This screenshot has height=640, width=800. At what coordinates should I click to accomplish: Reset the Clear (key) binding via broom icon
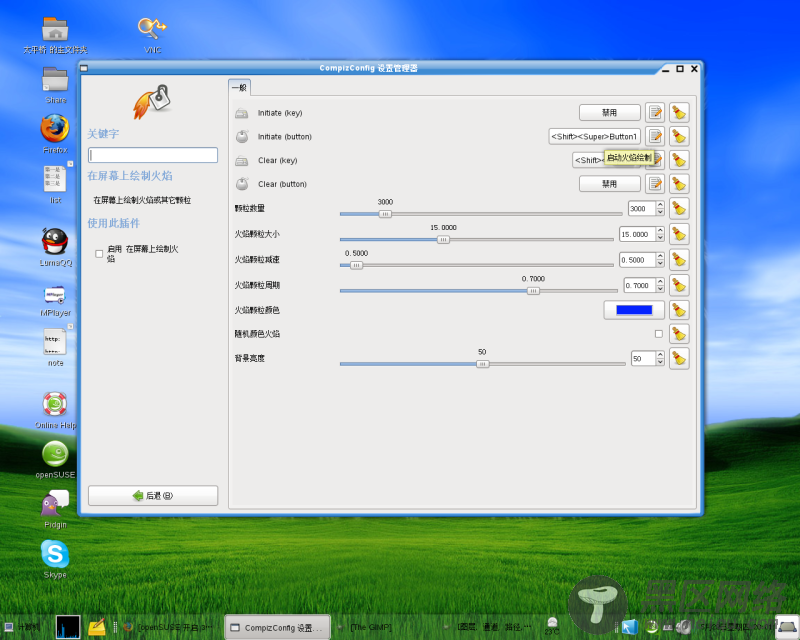tap(679, 160)
